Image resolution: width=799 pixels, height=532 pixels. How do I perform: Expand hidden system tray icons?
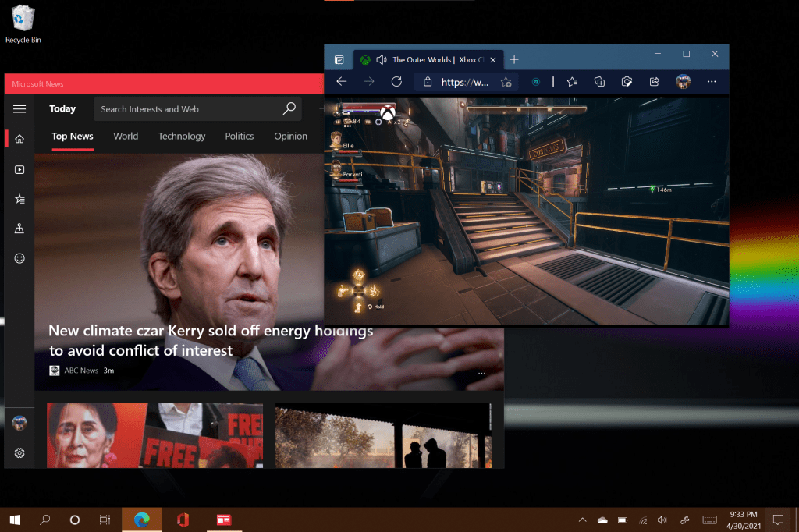(x=582, y=520)
